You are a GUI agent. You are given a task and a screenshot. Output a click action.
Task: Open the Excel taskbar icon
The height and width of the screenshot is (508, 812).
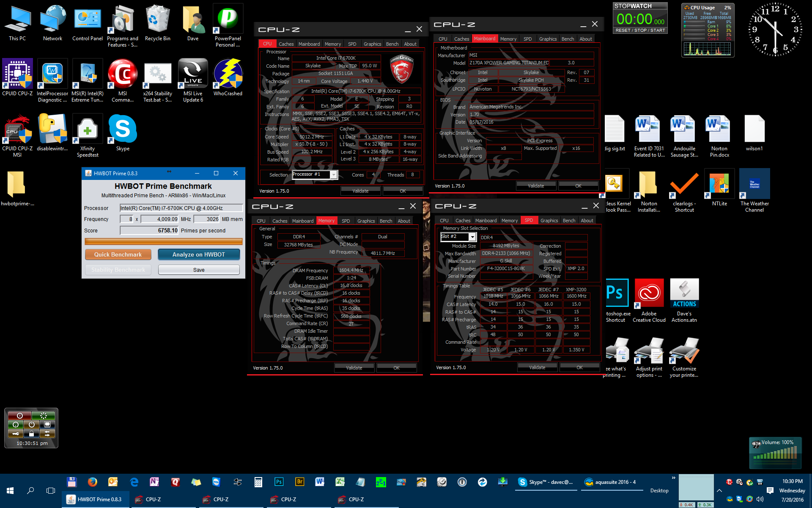(340, 482)
